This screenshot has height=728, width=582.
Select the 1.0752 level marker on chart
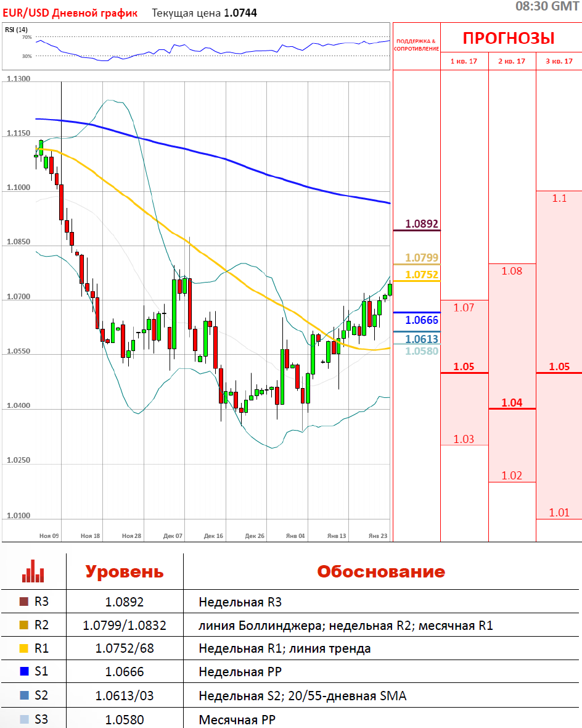(421, 275)
